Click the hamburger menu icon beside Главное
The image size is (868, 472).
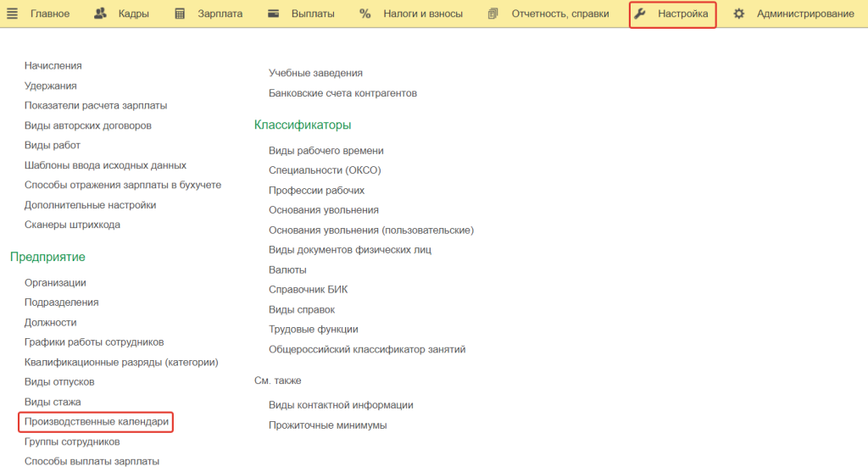point(13,14)
